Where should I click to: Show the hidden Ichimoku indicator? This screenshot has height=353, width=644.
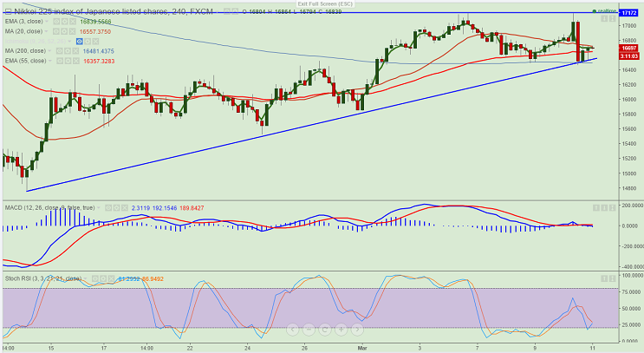click(x=79, y=42)
